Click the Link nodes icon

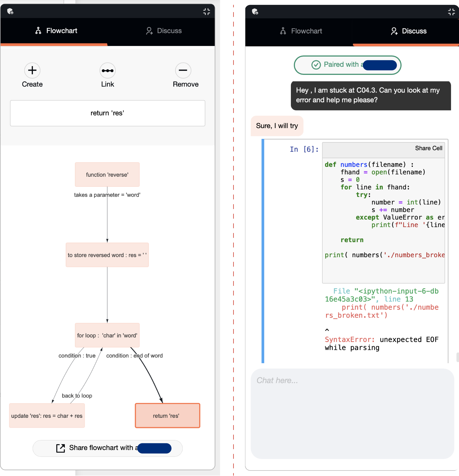point(107,70)
